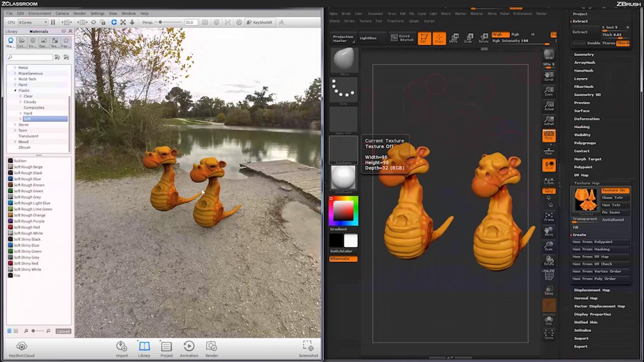Click the Scroll canvas icon in ZBrush
This screenshot has height=362, width=644.
(x=549, y=76)
